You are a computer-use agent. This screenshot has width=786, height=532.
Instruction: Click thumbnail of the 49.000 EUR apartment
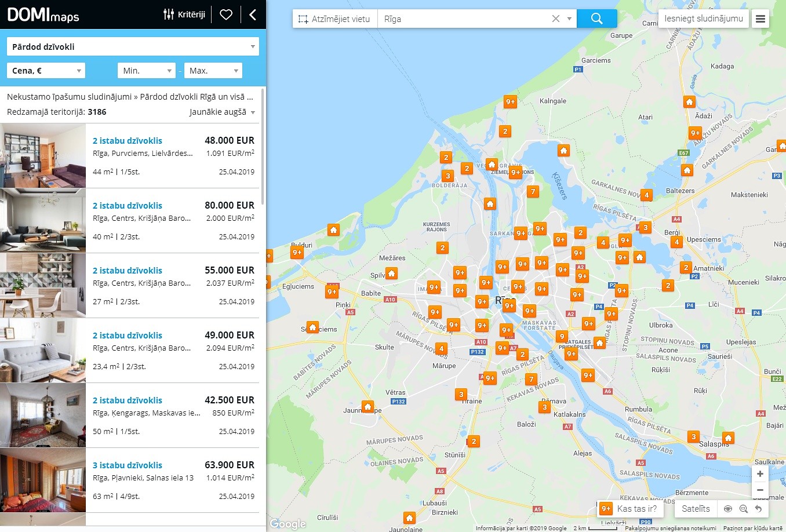tap(43, 351)
